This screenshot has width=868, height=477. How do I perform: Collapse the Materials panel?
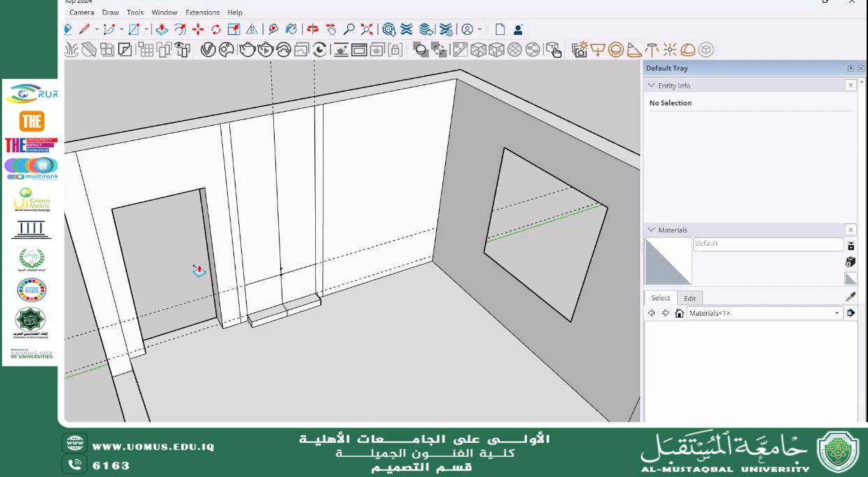pos(652,230)
